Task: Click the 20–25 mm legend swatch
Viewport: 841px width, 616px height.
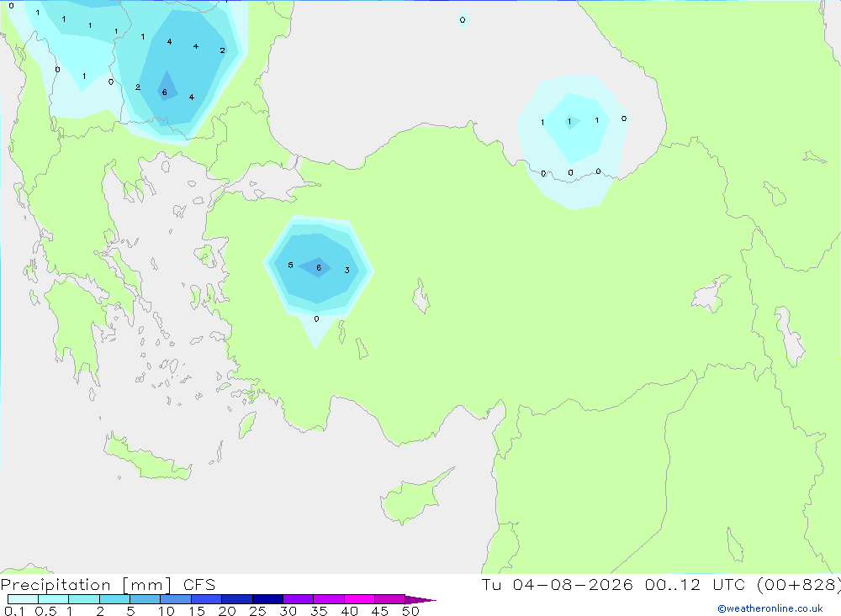Action: 236,599
